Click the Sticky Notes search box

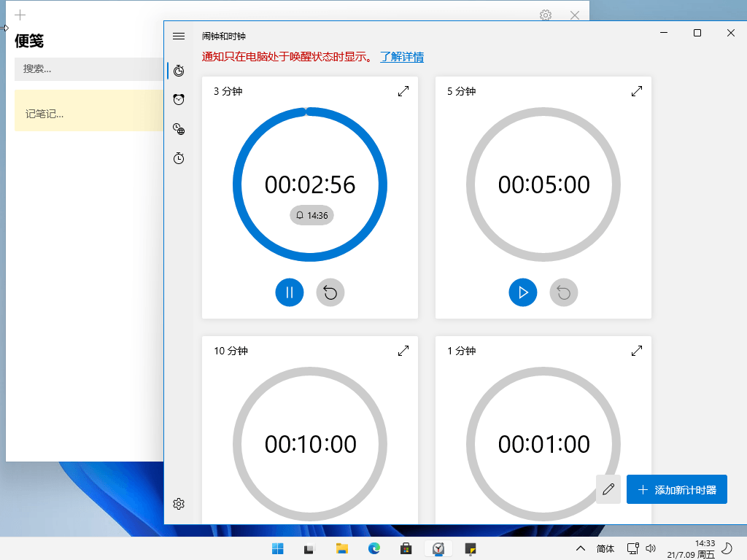88,69
